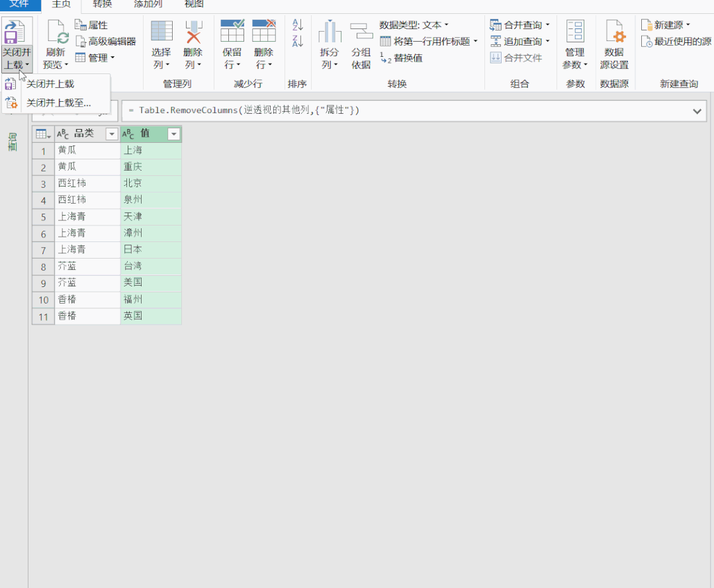Click the 数据源设置 data source settings icon
This screenshot has height=588, width=714.
(615, 31)
